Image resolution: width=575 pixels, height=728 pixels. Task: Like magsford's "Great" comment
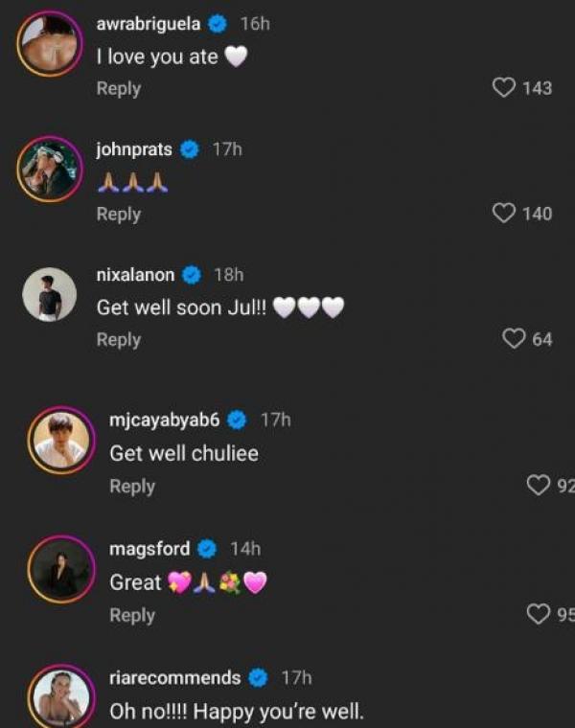(540, 615)
